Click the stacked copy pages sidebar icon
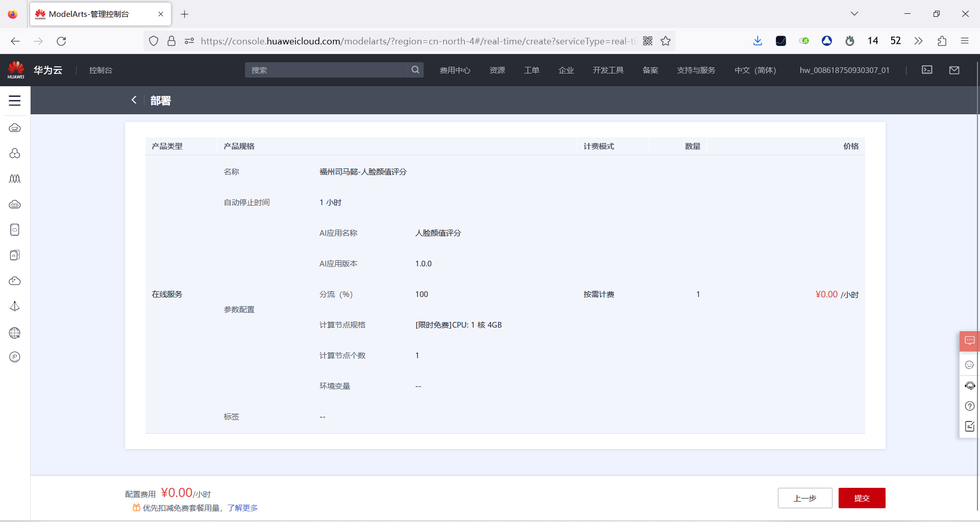 (x=15, y=255)
